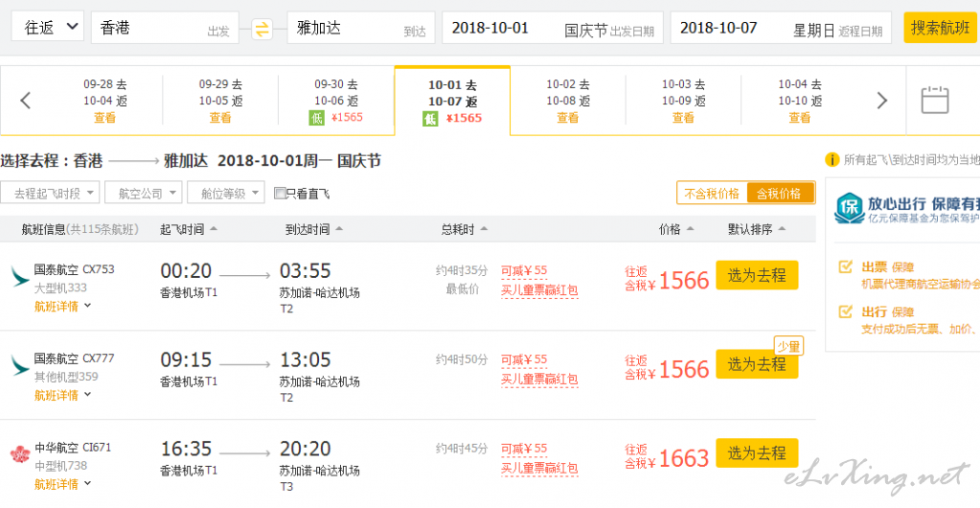Click the info icon beside local time notice
The height and width of the screenshot is (508, 980).
click(832, 159)
